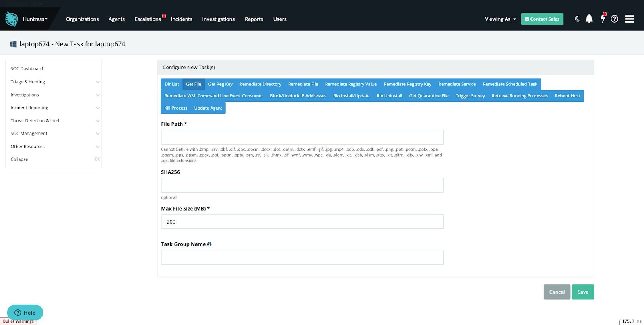This screenshot has height=325, width=644.
Task: Expand Threat Detection & Intel section
Action: (97, 121)
